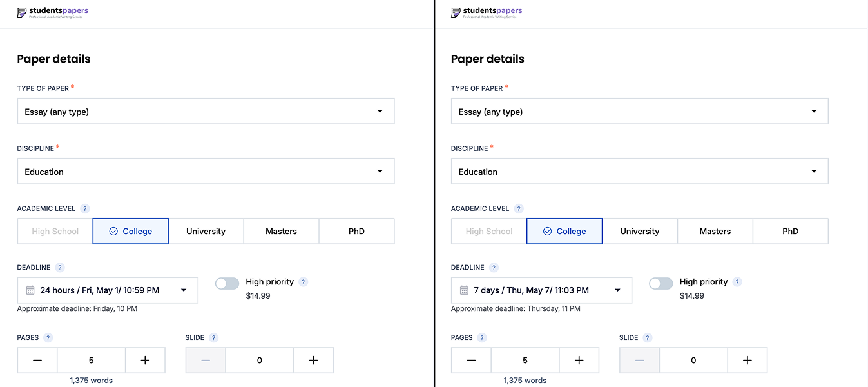
Task: Increase pages with plus button in left form
Action: [145, 361]
